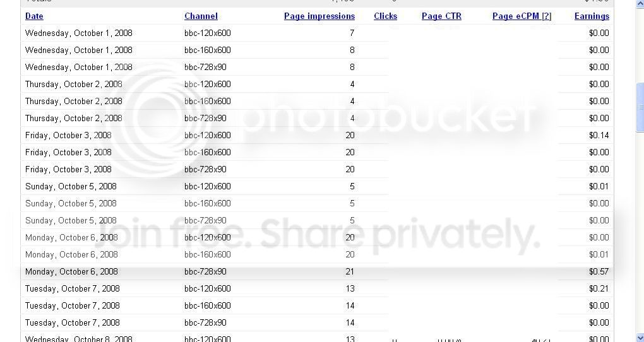This screenshot has height=342, width=644.
Task: Click the vertical scrollbar thumb
Action: tap(640, 107)
